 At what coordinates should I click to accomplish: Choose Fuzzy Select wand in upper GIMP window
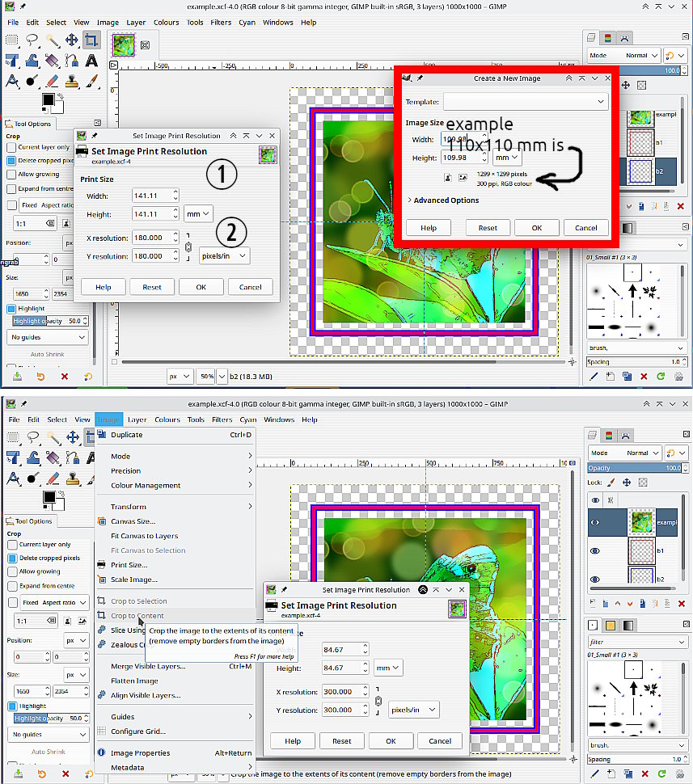[x=52, y=40]
